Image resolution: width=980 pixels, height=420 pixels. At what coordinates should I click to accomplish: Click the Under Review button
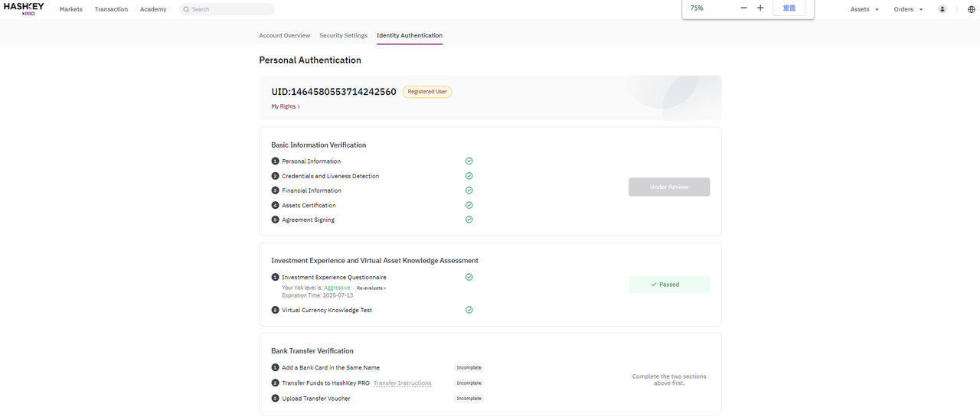click(669, 187)
